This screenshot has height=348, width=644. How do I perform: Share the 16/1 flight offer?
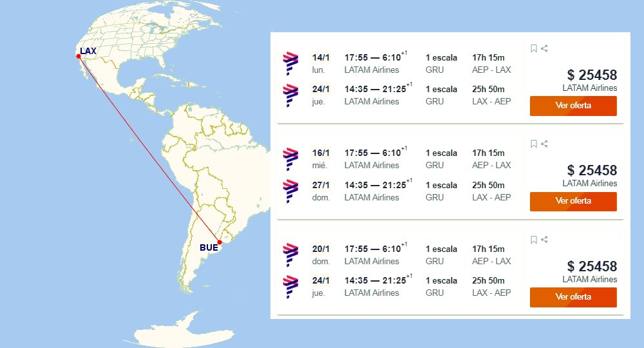click(x=544, y=144)
